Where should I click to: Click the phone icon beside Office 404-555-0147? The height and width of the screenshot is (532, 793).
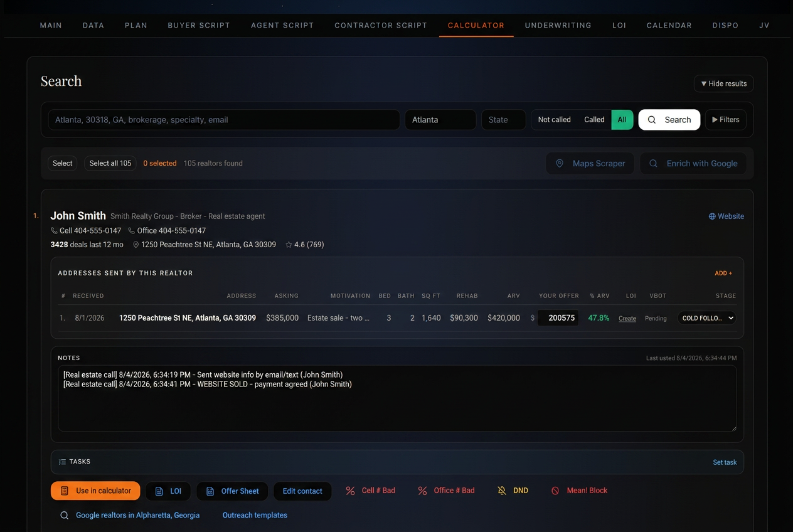132,231
